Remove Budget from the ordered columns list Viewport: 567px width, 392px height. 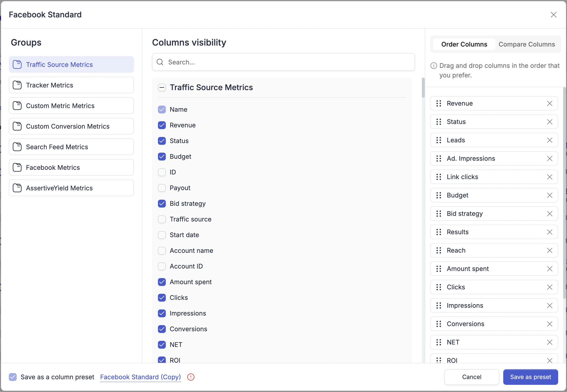550,195
